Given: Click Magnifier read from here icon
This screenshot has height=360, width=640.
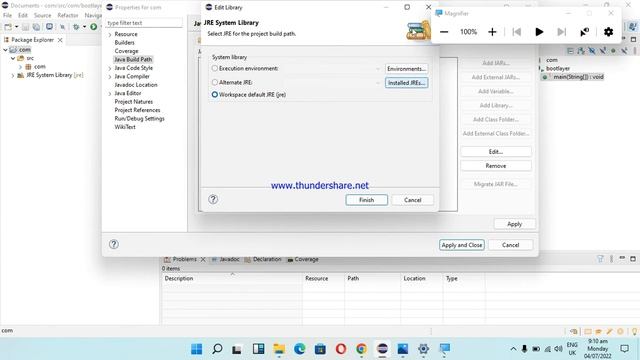Looking at the screenshot, I should 584,32.
